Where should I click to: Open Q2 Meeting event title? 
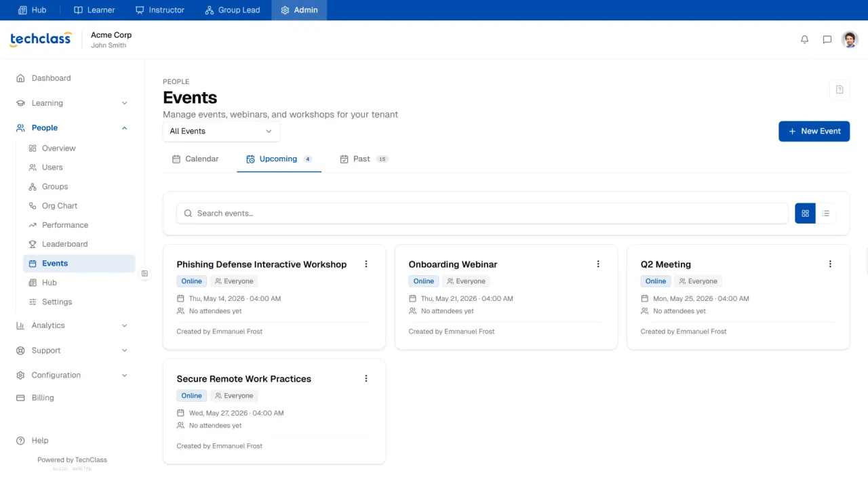666,264
